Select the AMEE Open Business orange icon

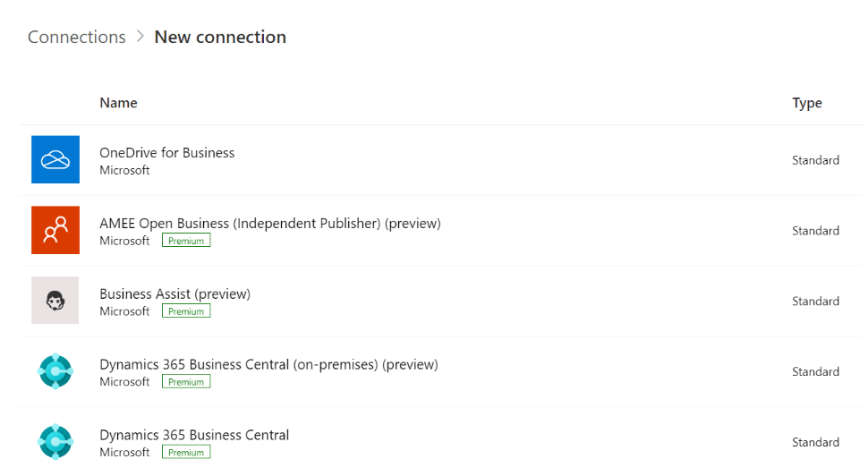pyautogui.click(x=55, y=230)
